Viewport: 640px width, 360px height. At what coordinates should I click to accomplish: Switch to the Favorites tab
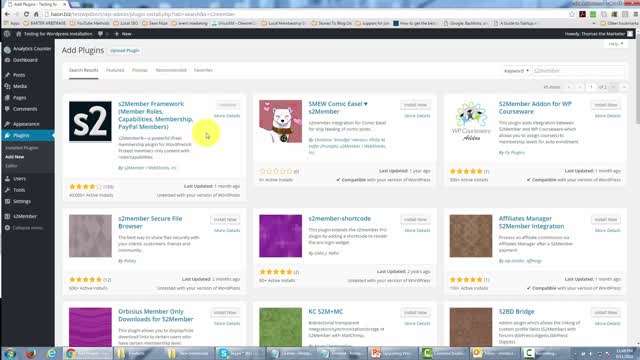point(203,70)
